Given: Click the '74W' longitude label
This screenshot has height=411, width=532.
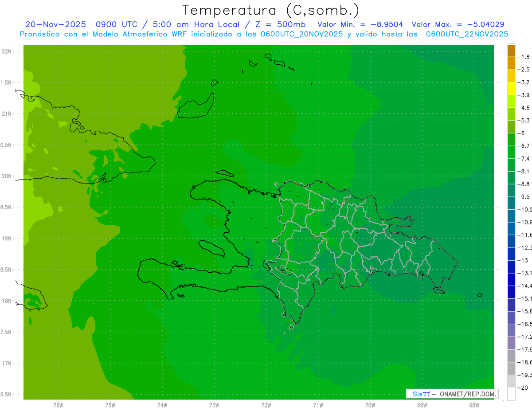Looking at the screenshot, I should click(x=162, y=405).
